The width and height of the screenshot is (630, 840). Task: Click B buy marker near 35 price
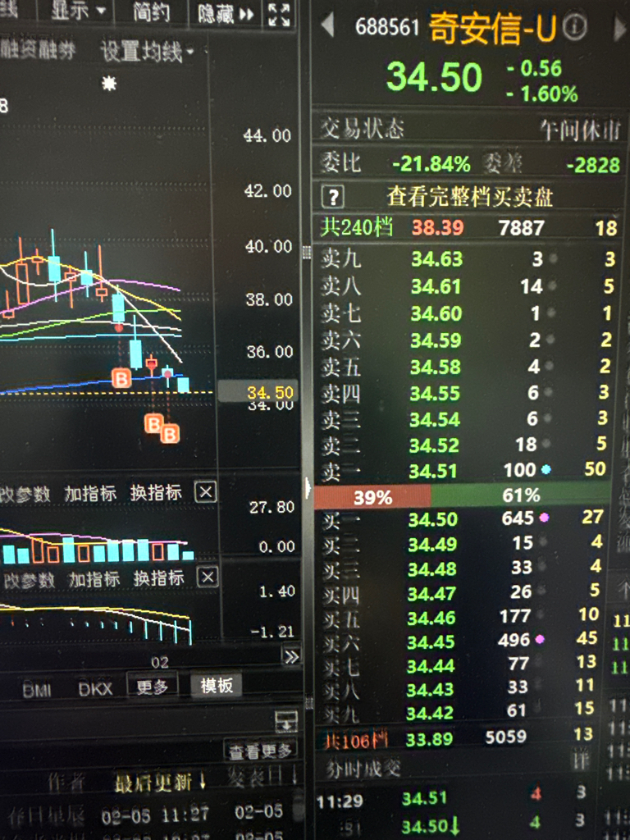pyautogui.click(x=121, y=378)
